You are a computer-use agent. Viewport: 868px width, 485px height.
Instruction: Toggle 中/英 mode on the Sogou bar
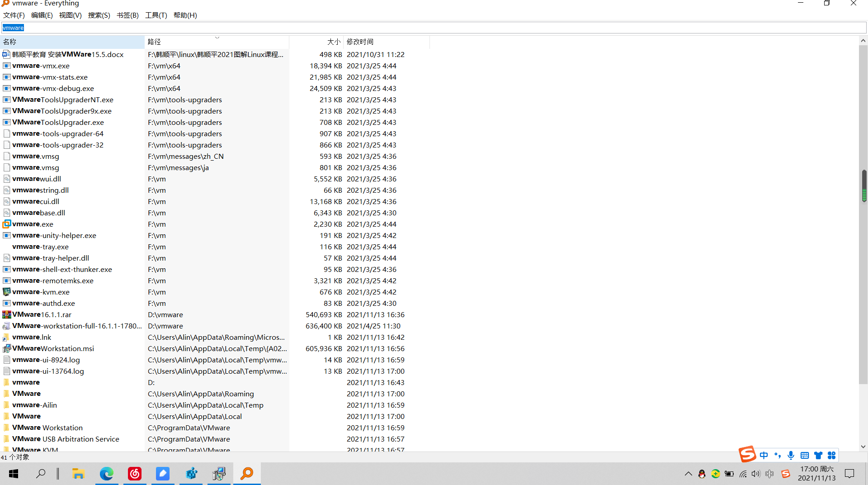[x=764, y=456]
